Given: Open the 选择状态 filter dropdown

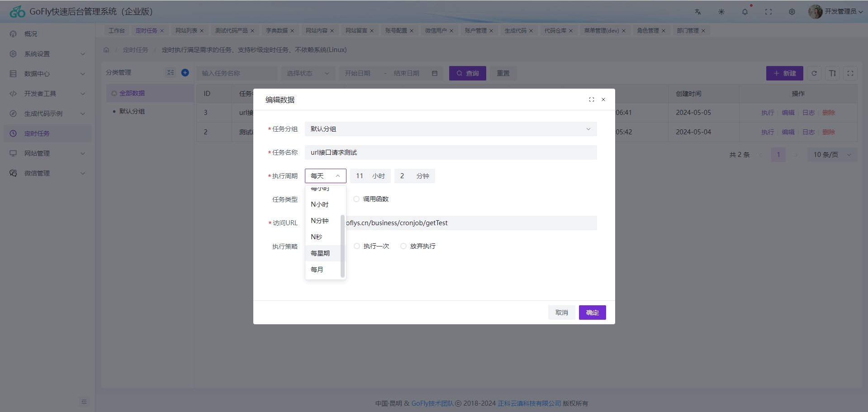Looking at the screenshot, I should point(308,73).
